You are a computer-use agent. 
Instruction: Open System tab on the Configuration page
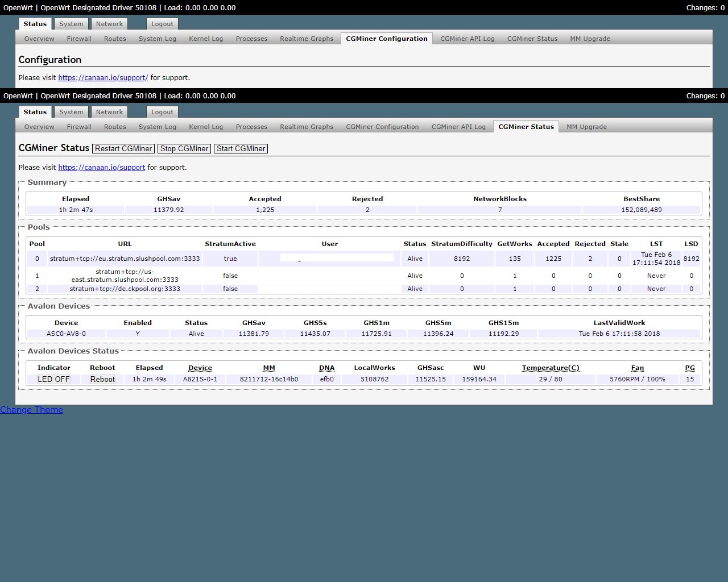[71, 24]
